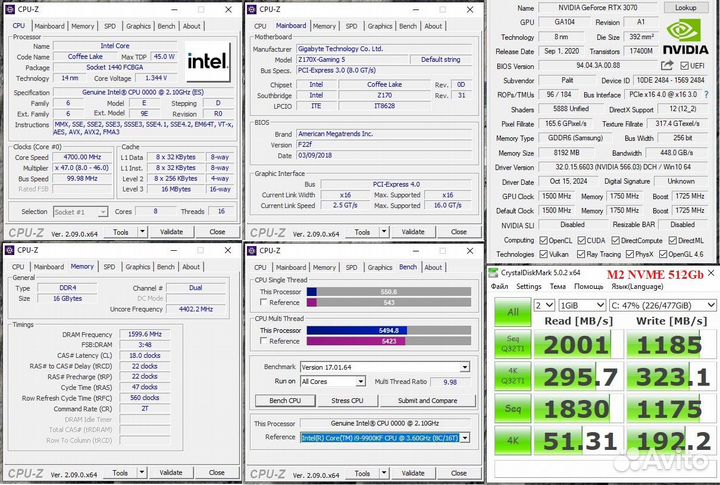This screenshot has height=485, width=720.
Task: Open the Tools dropdown arrow in the Memory window
Action: pos(142,473)
